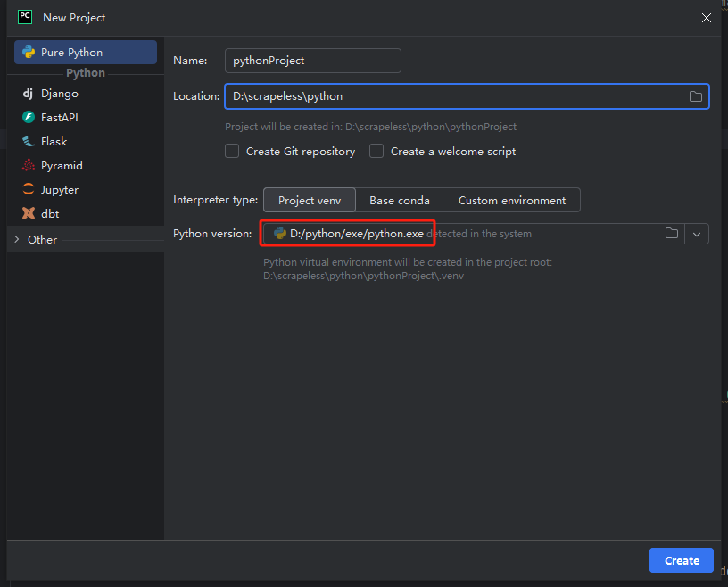Open Python version dropdown arrow

tap(697, 234)
